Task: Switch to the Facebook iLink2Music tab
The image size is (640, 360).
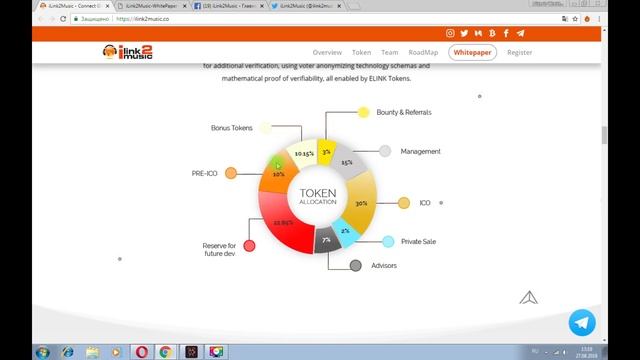Action: 228,6
